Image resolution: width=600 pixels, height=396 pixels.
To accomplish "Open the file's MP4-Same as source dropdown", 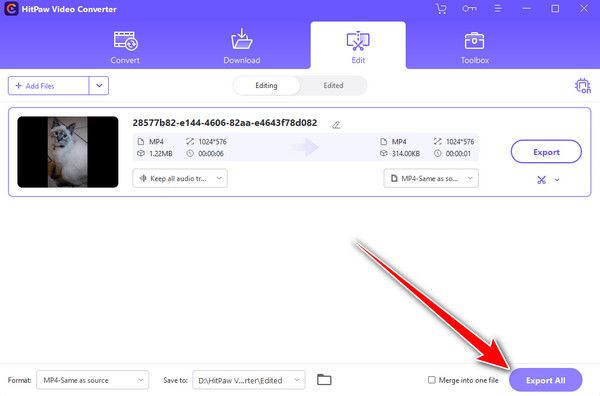I will pos(431,178).
